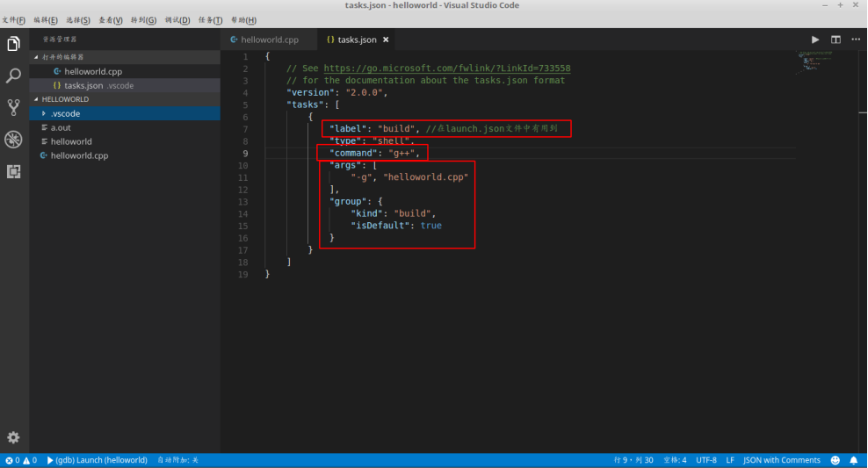Click the "isDefault" true value
This screenshot has width=868, height=468.
coord(430,226)
